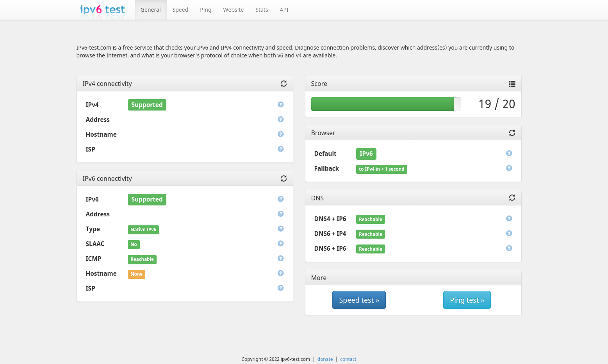Open the Ping tab
This screenshot has width=608, height=364.
pos(205,10)
